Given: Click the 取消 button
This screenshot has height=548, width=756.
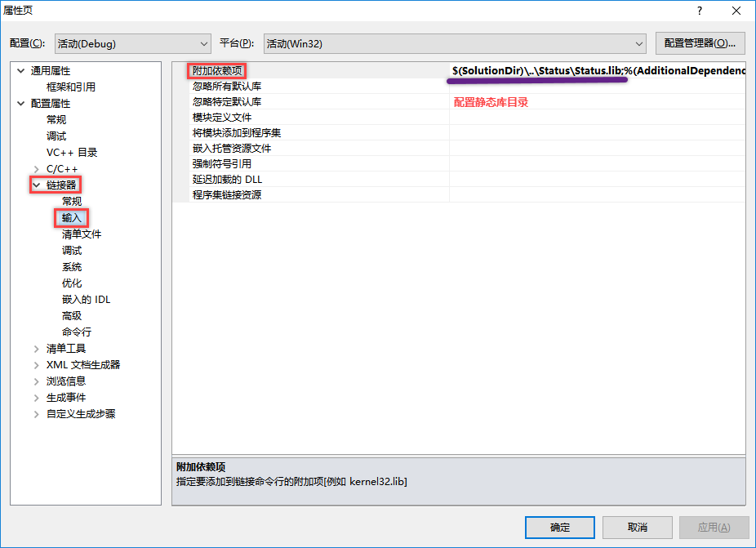Looking at the screenshot, I should click(637, 528).
